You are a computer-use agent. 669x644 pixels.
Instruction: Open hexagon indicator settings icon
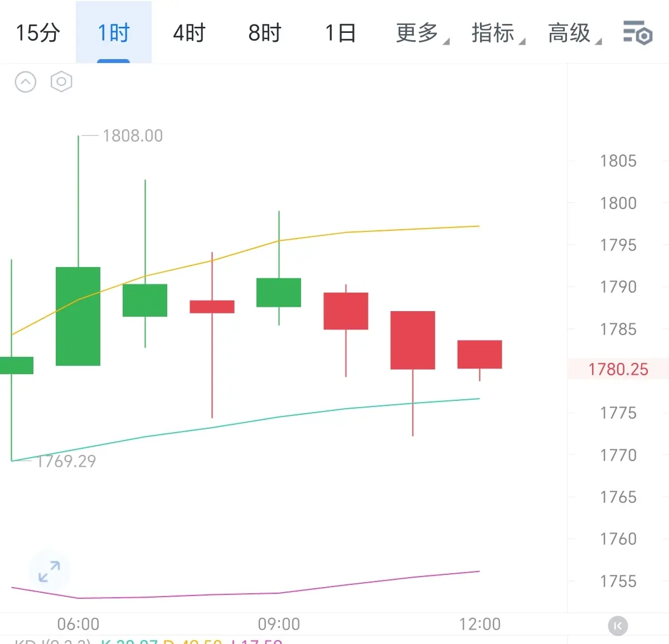point(61,82)
